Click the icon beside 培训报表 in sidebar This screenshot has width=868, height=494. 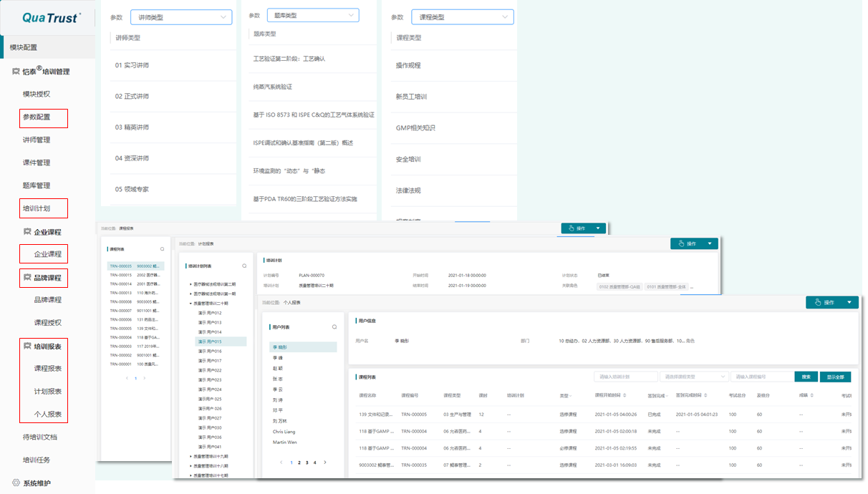point(27,347)
